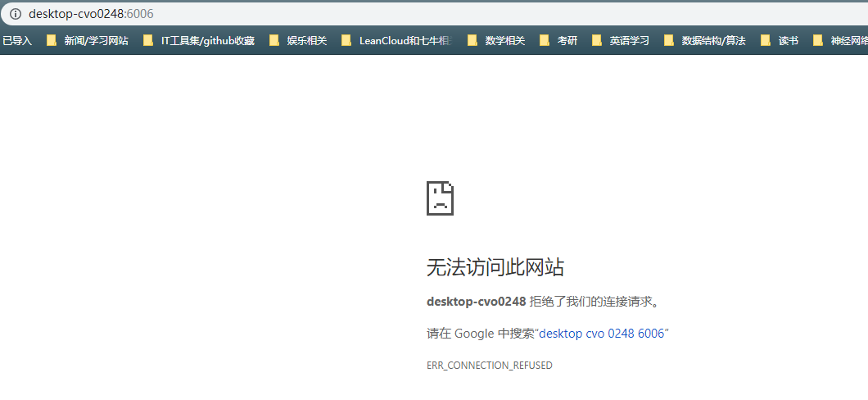Open the 娱乐相关 bookmark folder

pyautogui.click(x=298, y=40)
